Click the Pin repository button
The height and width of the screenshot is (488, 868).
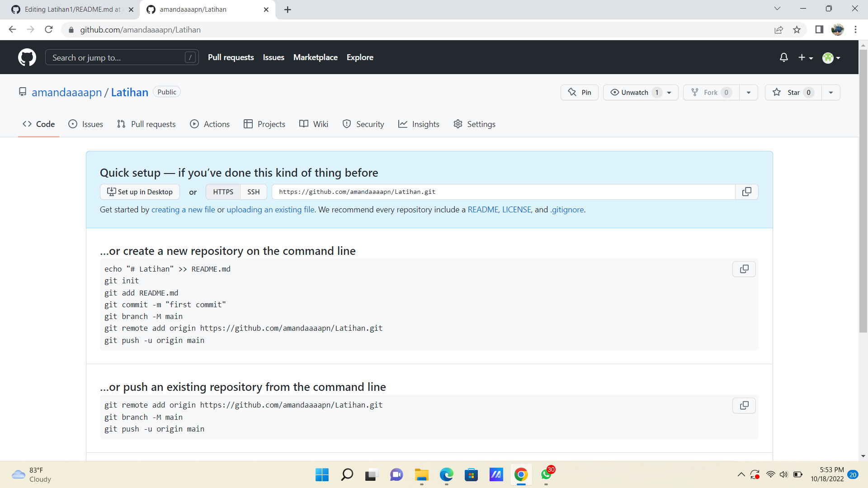[x=579, y=92]
